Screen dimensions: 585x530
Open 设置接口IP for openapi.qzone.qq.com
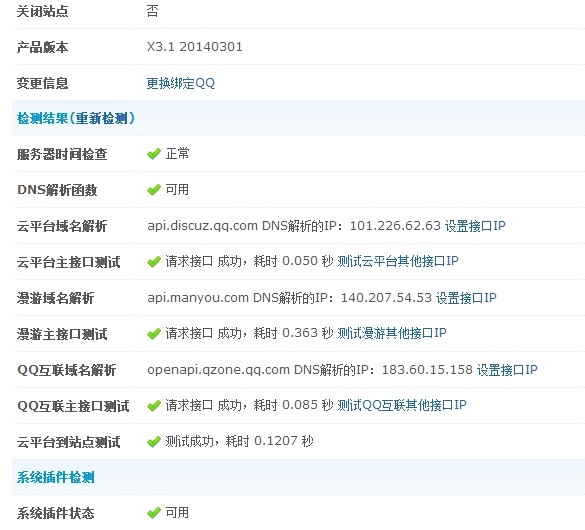point(507,370)
